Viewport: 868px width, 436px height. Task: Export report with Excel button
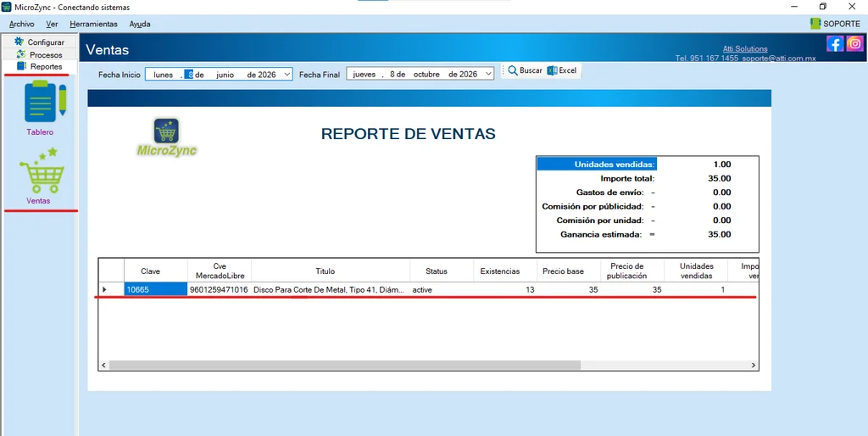coord(562,70)
